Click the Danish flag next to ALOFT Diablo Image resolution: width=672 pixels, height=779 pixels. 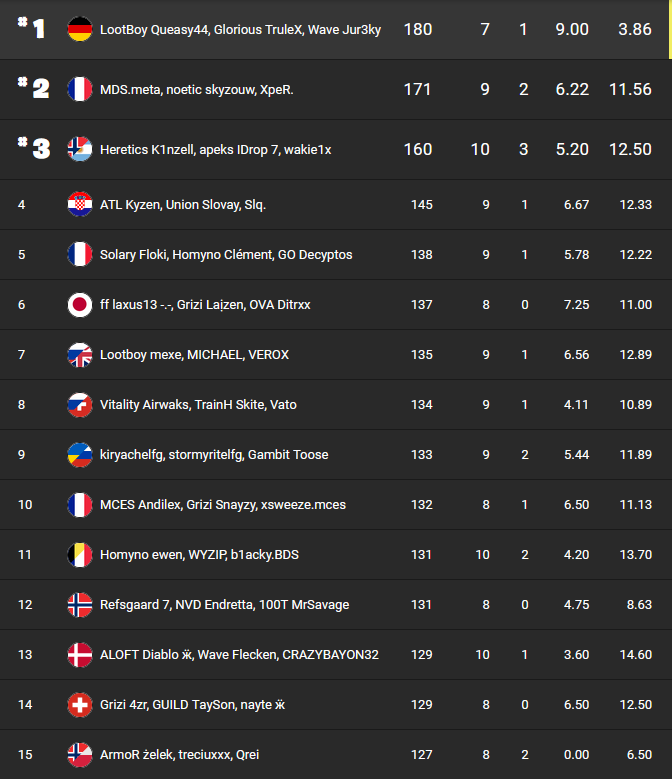click(80, 655)
